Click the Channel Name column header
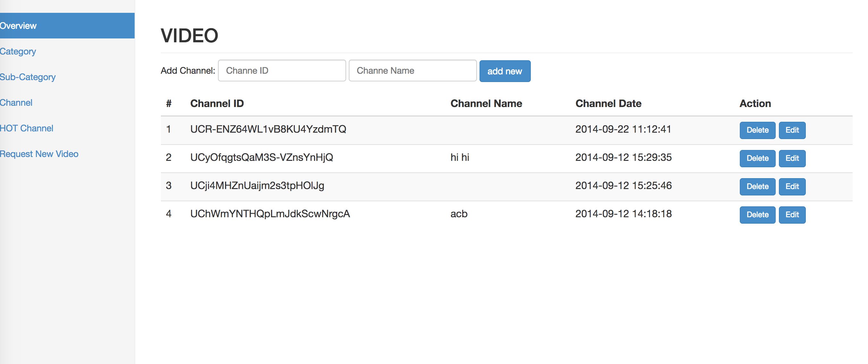The image size is (868, 364). (x=486, y=103)
